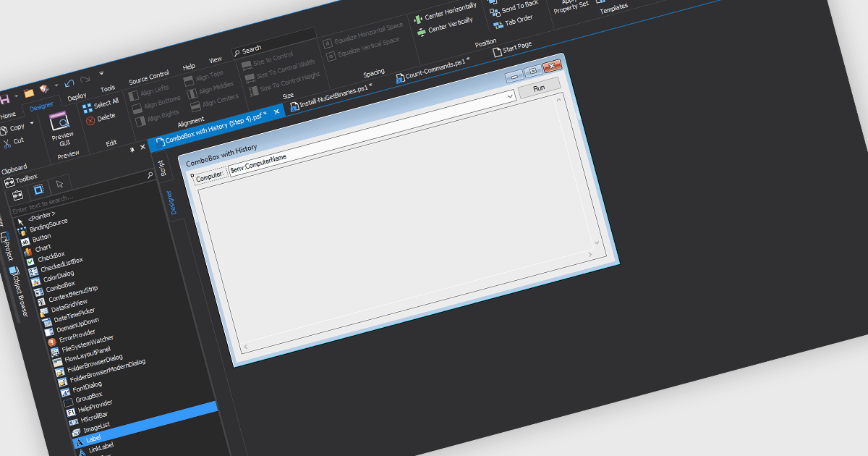Click the Redo arrow in quick access toolbar
868x456 pixels.
click(85, 80)
